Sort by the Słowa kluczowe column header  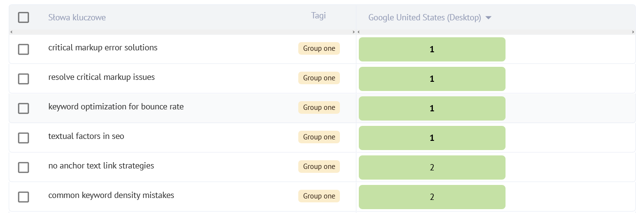[77, 17]
